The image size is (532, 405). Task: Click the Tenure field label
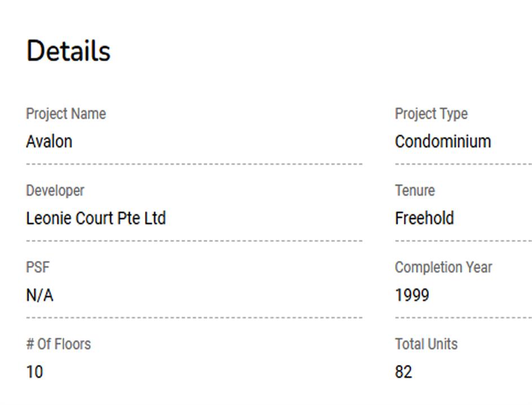tap(415, 190)
